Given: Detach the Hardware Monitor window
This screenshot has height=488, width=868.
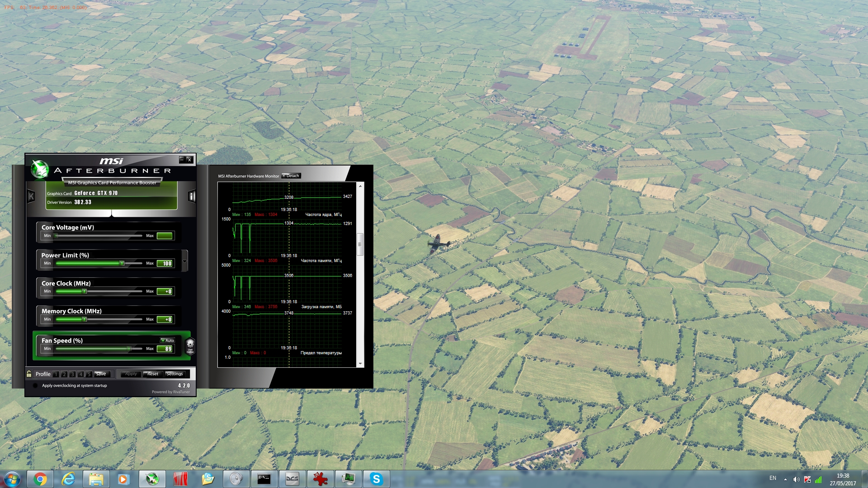Looking at the screenshot, I should coord(291,176).
